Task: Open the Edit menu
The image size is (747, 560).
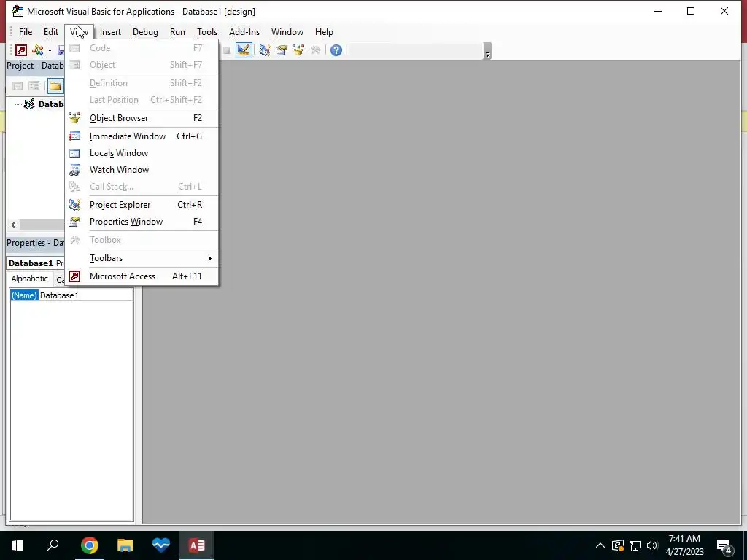Action: [51, 32]
